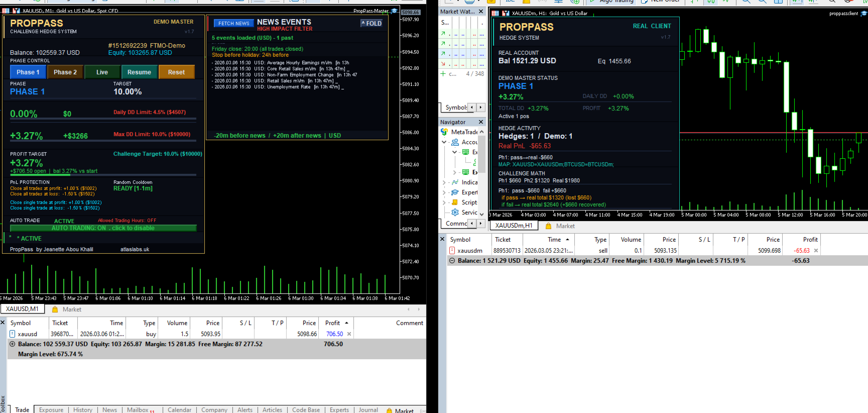Click the Navigator scroll down arrow
This screenshot has height=413, width=868.
click(482, 214)
